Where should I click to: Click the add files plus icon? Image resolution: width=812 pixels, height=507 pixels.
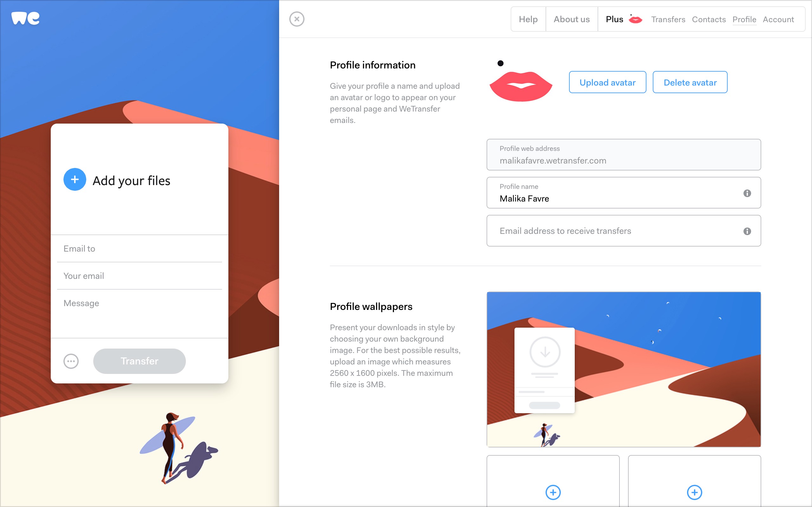click(75, 181)
